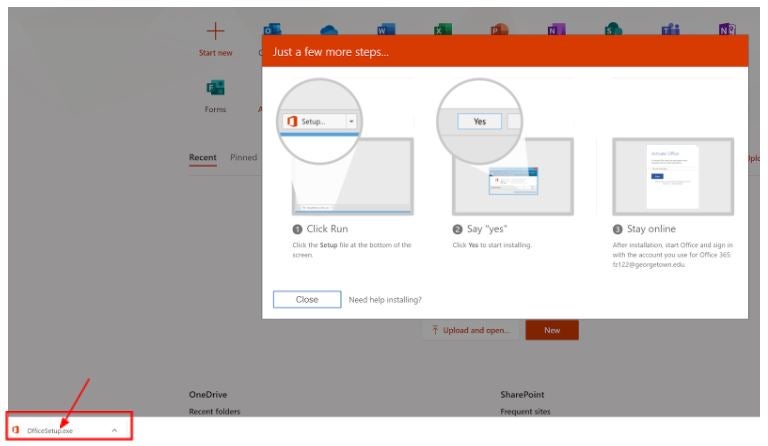The height and width of the screenshot is (446, 768).
Task: Open the Outlook app icon
Action: coord(272,29)
